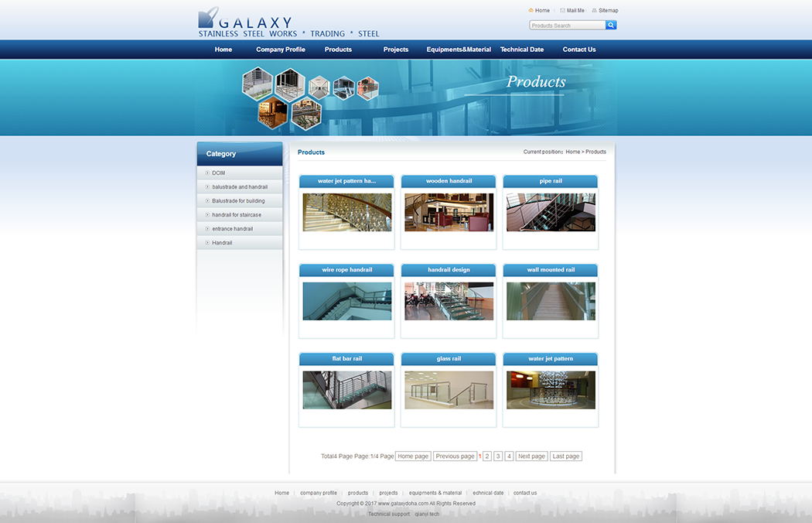Open Equipments&Material menu item
The height and width of the screenshot is (523, 812).
(459, 50)
